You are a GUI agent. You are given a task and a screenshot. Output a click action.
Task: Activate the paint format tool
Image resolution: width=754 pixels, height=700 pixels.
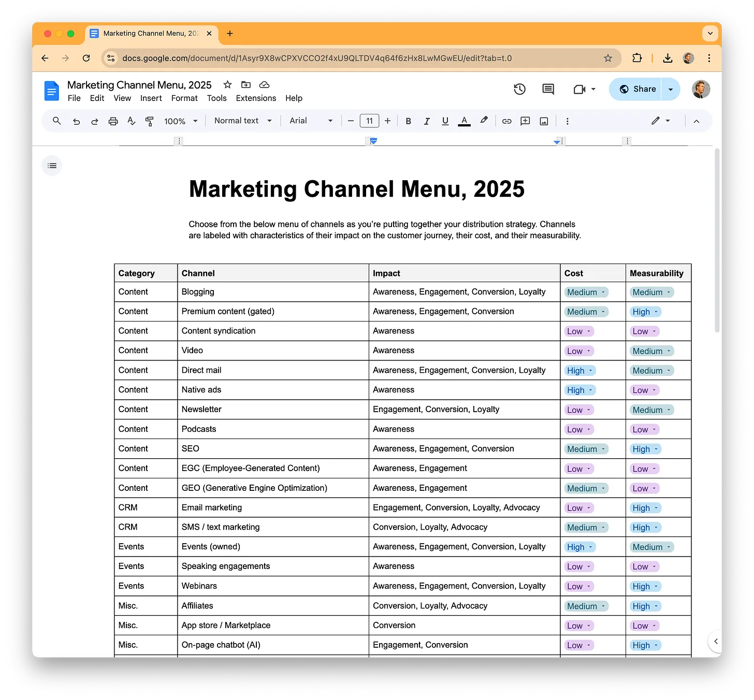coord(149,121)
